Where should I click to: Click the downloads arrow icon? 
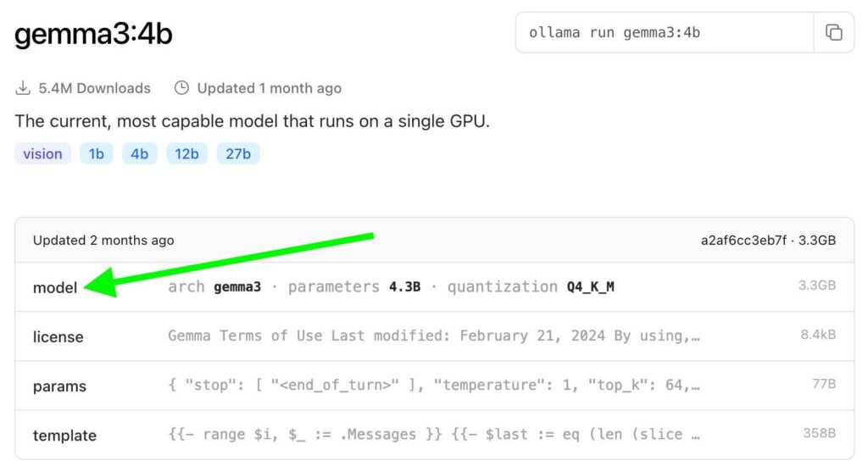pos(23,88)
